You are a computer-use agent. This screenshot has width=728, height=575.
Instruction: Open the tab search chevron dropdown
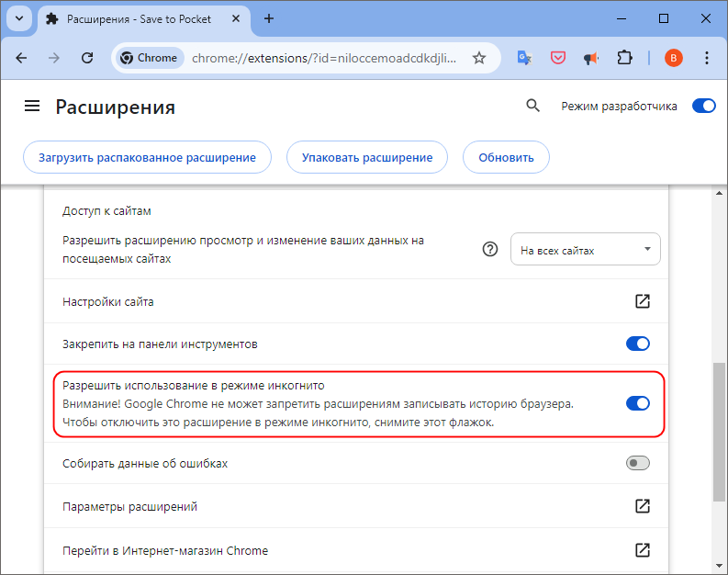point(19,18)
